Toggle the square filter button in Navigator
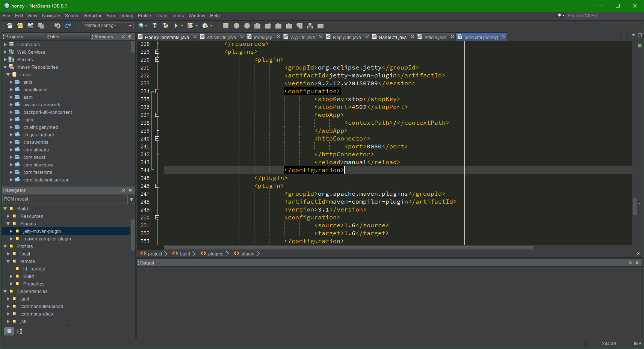 point(9,331)
